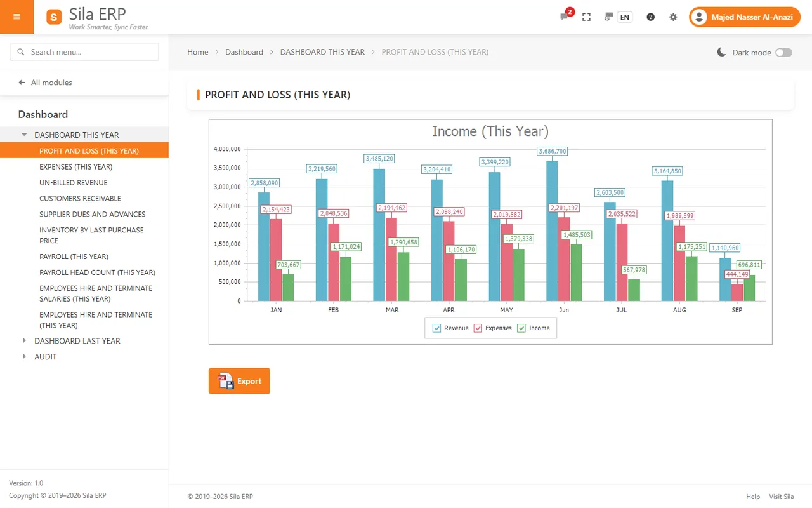Open the help question mark icon
Viewport: 812px width, 508px height.
click(x=650, y=17)
